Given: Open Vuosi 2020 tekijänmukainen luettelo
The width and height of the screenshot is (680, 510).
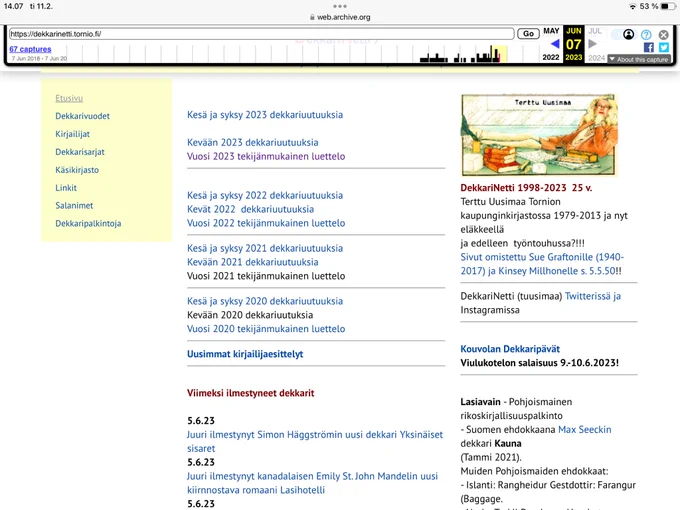Looking at the screenshot, I should point(266,329).
